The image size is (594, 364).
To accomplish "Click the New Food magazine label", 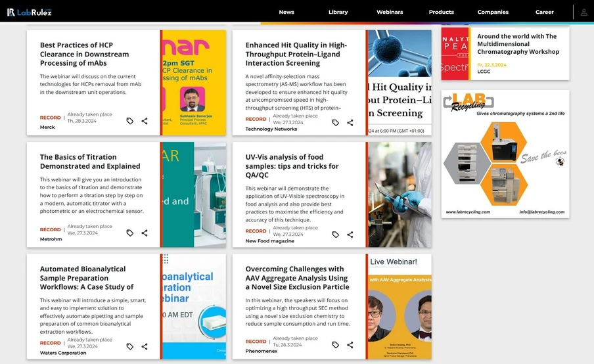I will point(269,241).
